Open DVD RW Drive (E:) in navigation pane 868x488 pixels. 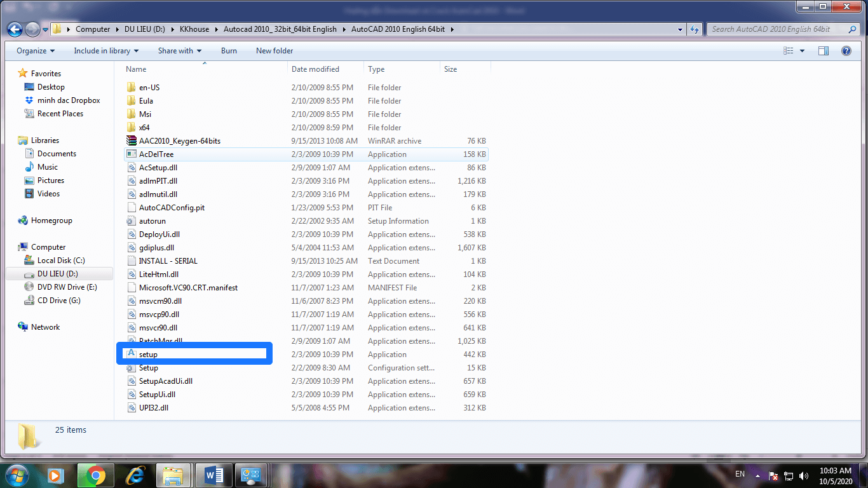point(67,287)
